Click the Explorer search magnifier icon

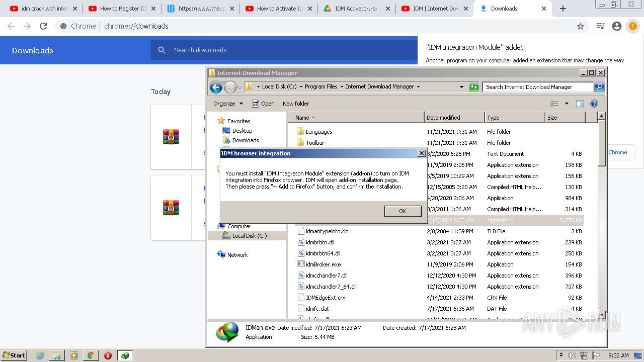tap(599, 87)
